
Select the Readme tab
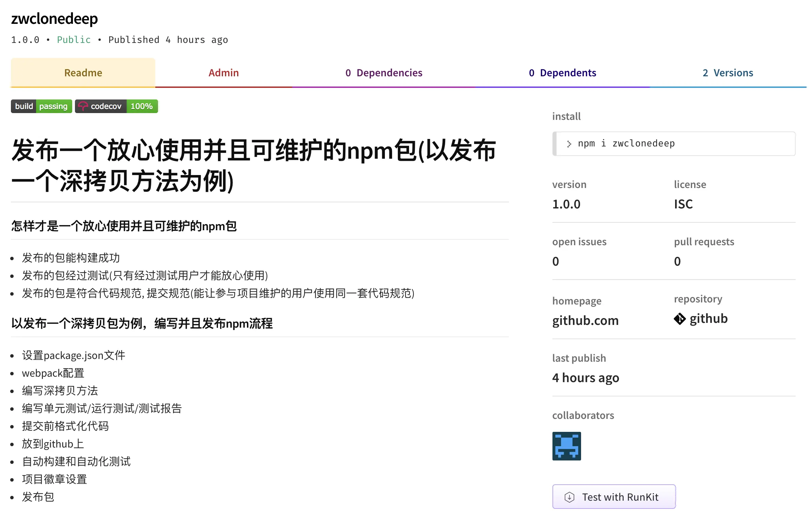pyautogui.click(x=83, y=73)
